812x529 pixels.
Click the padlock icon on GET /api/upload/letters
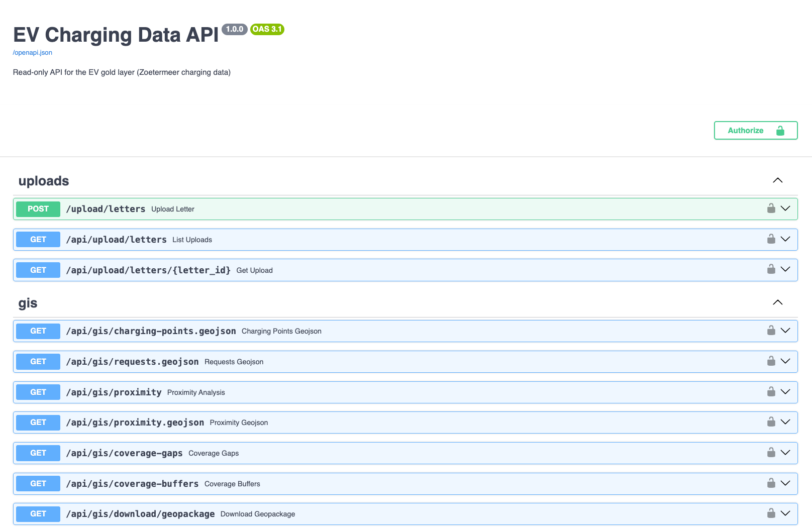pyautogui.click(x=770, y=239)
